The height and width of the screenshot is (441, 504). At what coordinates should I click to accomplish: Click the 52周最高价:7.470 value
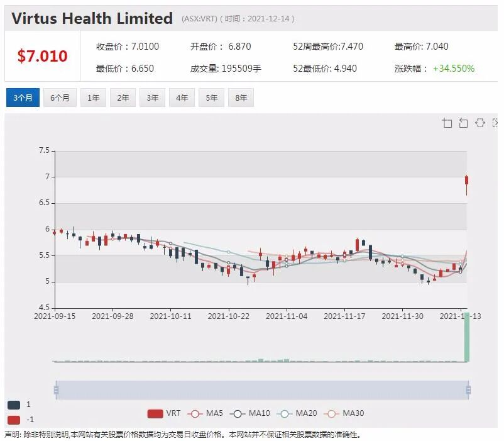(328, 47)
